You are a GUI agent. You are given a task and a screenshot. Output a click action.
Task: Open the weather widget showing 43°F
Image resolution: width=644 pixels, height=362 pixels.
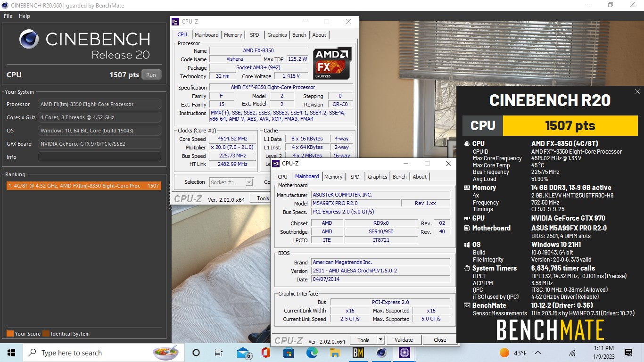(513, 353)
